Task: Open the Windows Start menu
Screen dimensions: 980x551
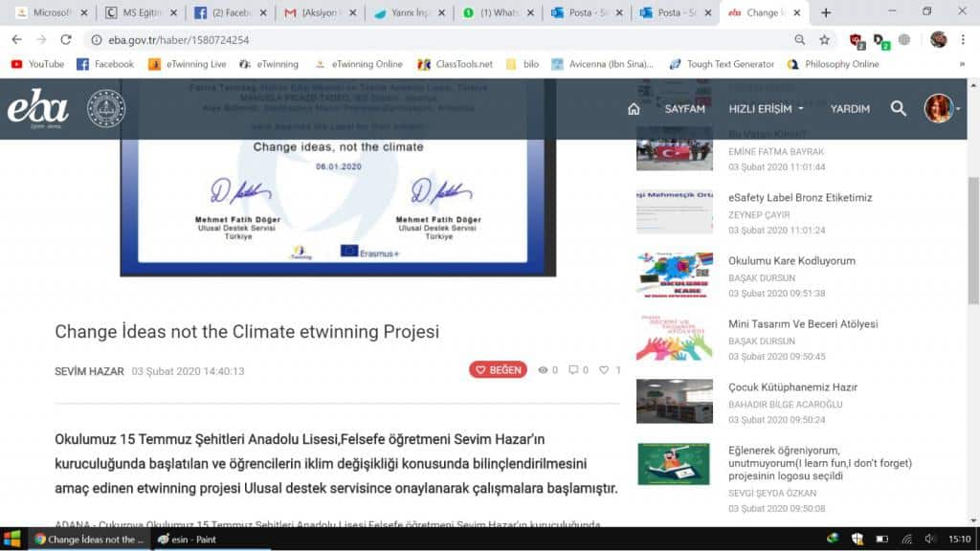Action: [11, 539]
